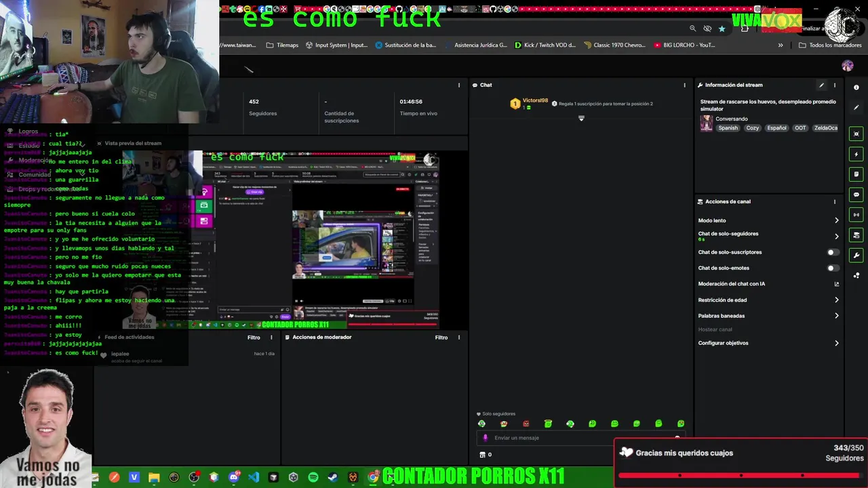Viewport: 868px width, 488px height.
Task: Click the first green emote in chat emote row
Action: click(x=482, y=424)
